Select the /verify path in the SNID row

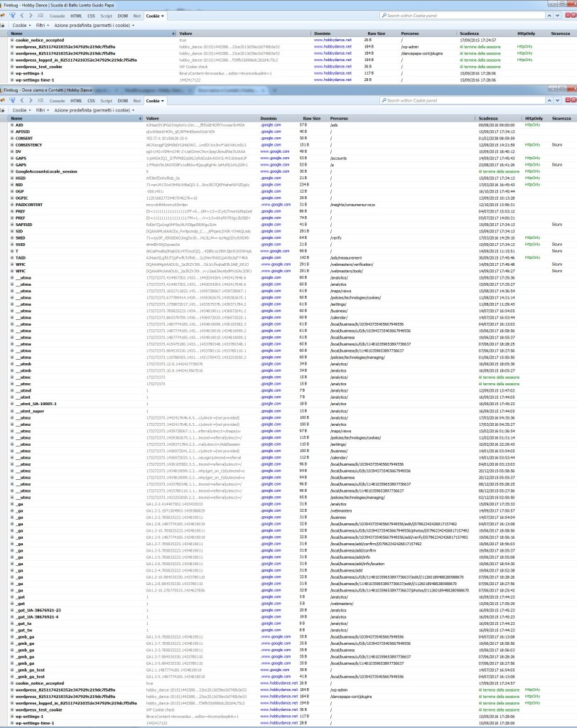pyautogui.click(x=335, y=237)
